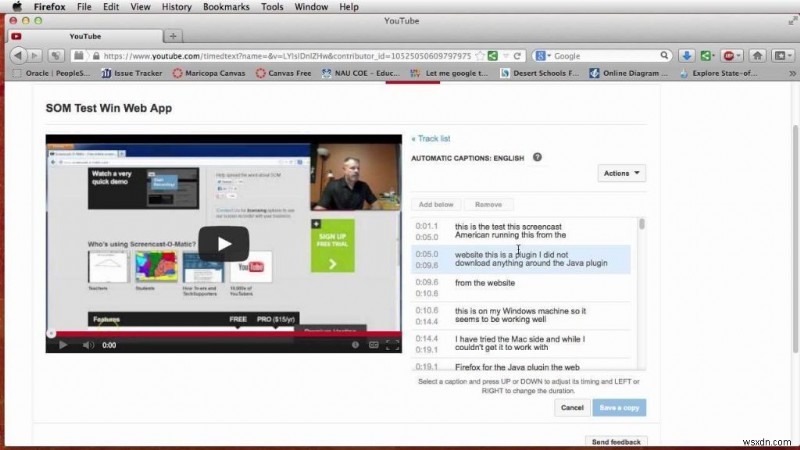Screen dimensions: 800x450
Task: Select caption 'this is the test this screencast'
Action: 520,231
